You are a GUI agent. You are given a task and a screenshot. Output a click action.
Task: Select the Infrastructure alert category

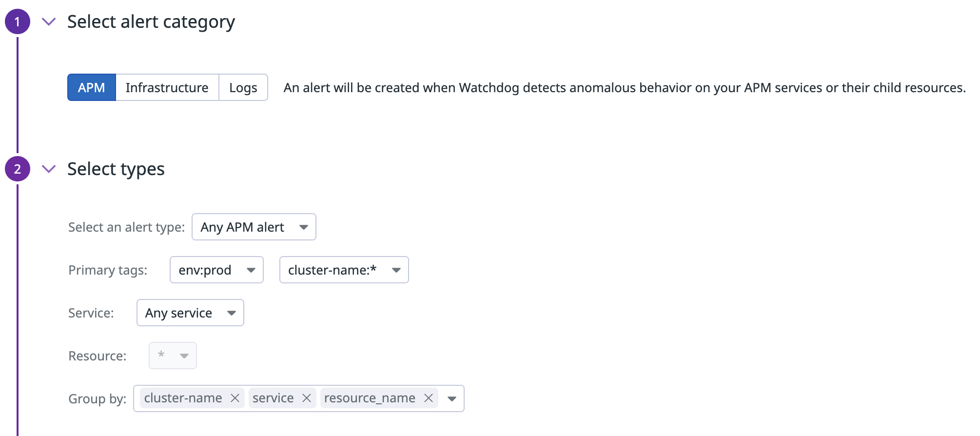coord(167,88)
